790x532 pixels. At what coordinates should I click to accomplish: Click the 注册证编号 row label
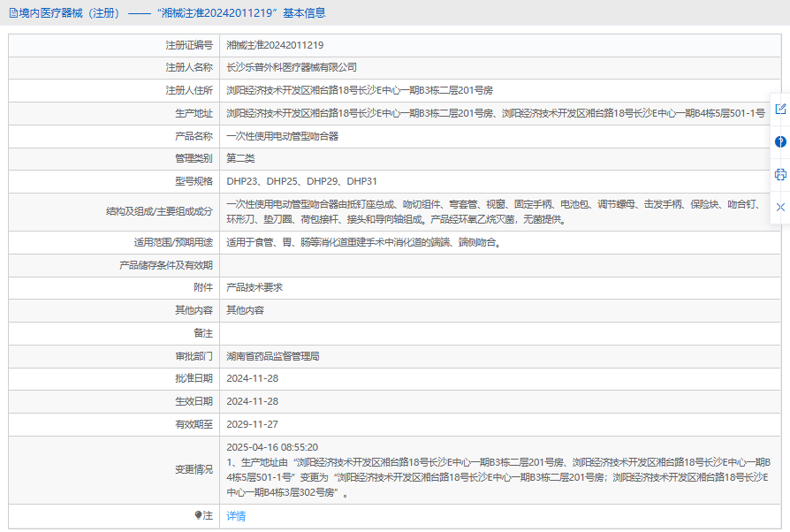tap(189, 45)
